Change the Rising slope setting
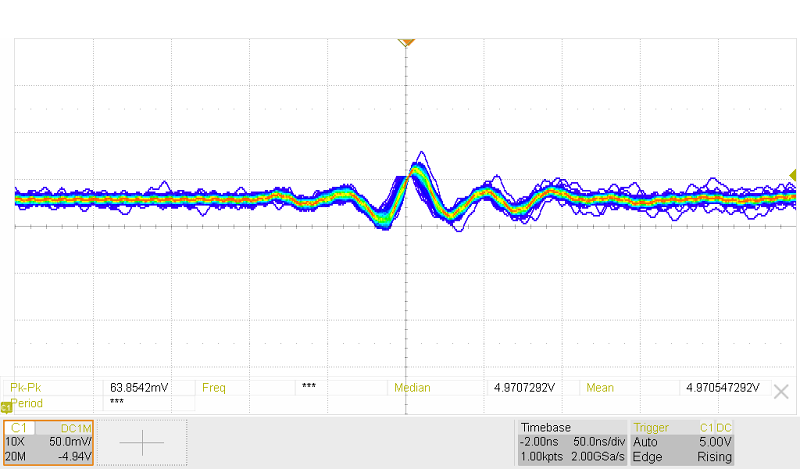This screenshot has height=469, width=800. click(x=714, y=457)
